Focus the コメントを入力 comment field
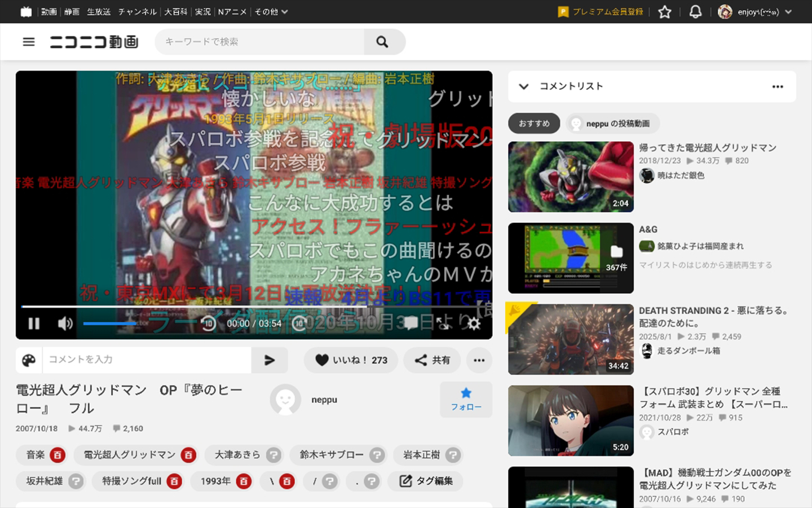 [x=147, y=360]
